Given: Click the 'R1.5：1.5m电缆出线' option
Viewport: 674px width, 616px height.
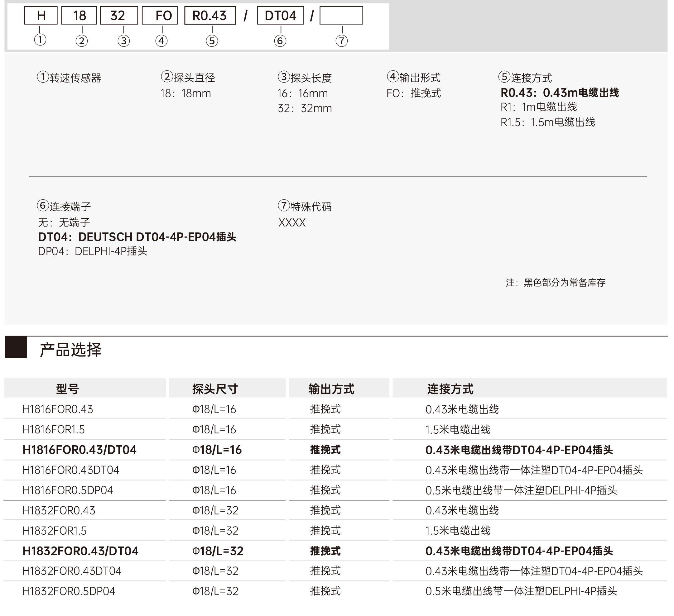Looking at the screenshot, I should [548, 122].
